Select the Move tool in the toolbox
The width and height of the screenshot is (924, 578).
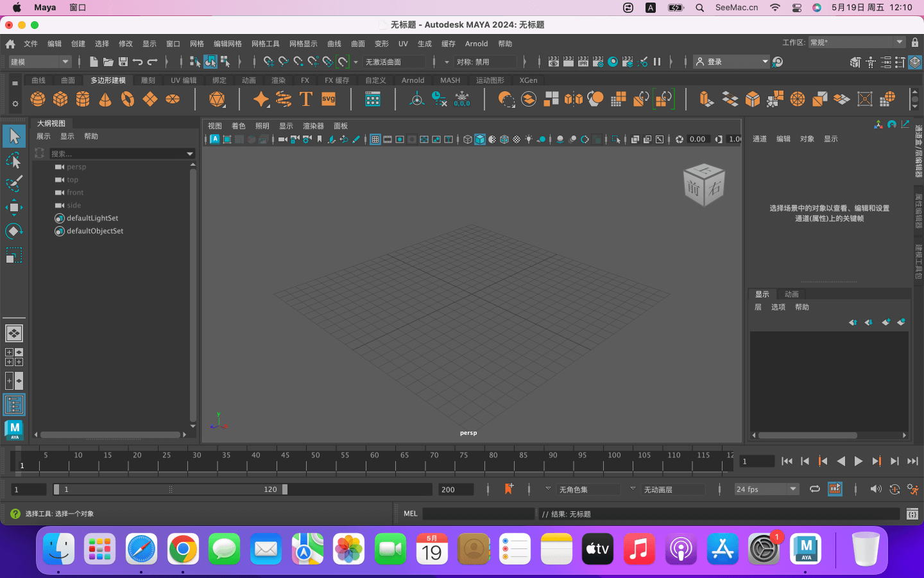coord(13,207)
